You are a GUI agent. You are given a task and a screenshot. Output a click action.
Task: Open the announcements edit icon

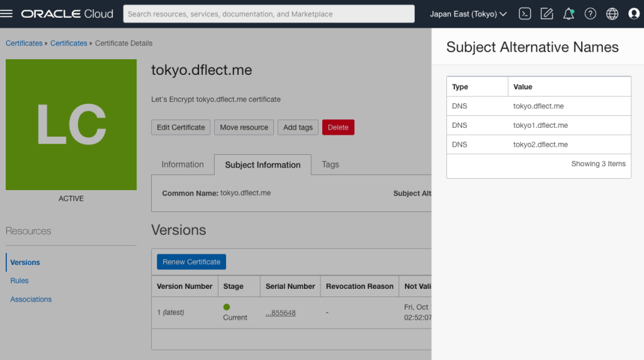pos(546,14)
